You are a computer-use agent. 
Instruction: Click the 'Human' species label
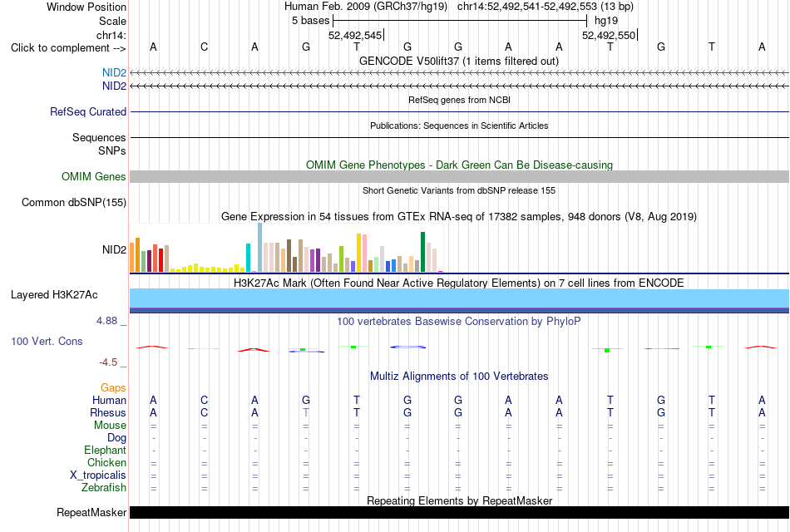[109, 401]
